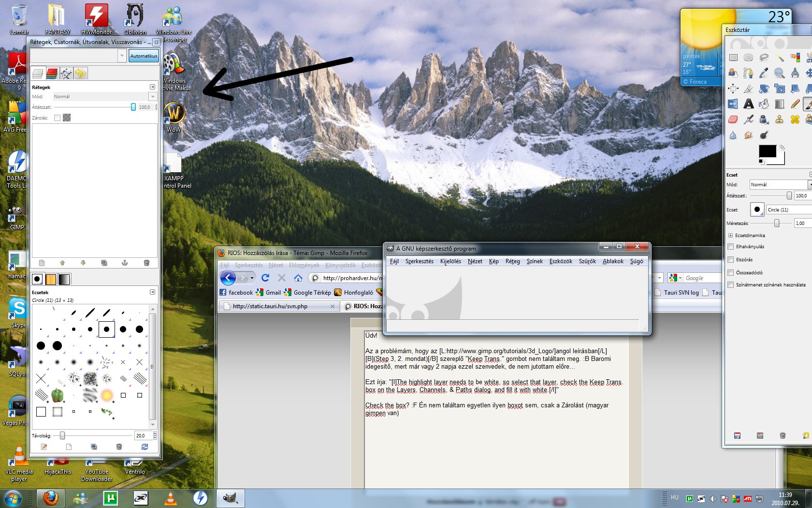Open the Rétegek panel menu arrow

coord(152,87)
